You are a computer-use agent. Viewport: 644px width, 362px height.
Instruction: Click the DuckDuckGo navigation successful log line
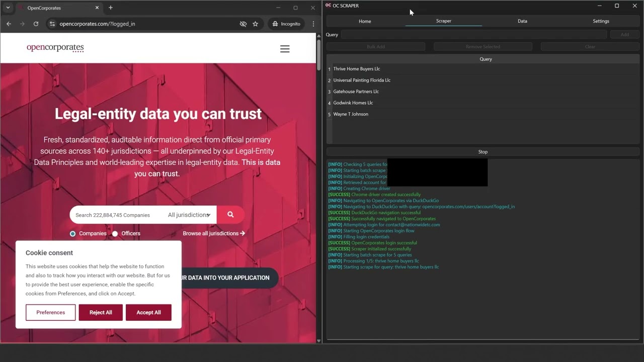point(374,213)
